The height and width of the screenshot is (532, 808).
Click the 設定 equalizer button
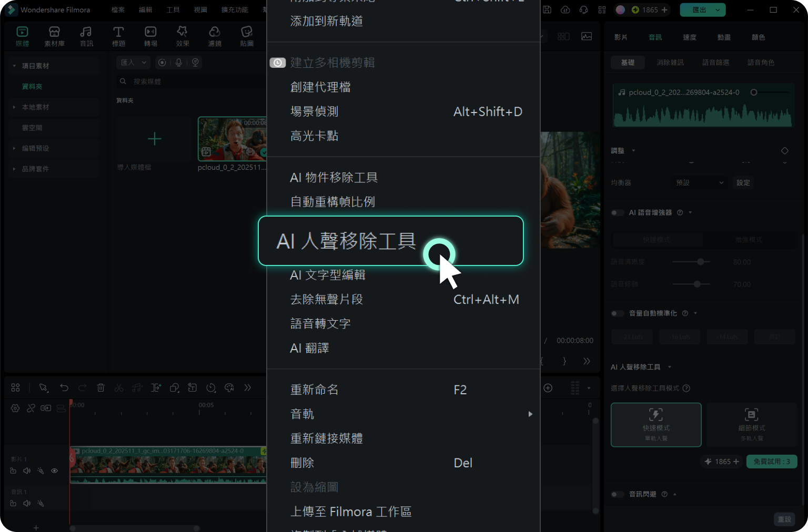(x=743, y=182)
